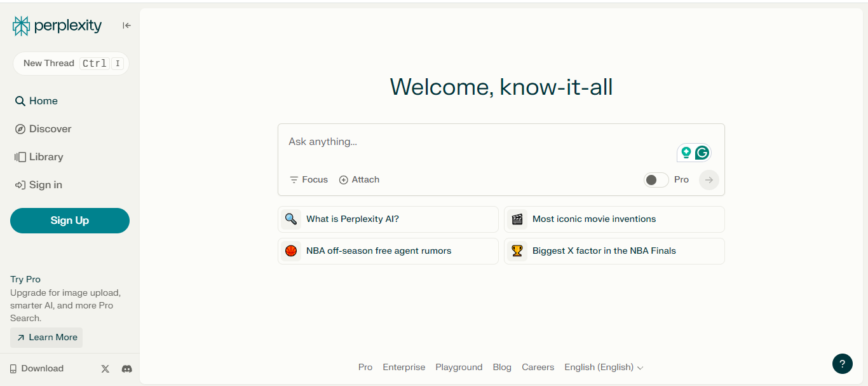Join the Discord community via footer icon
868x386 pixels.
click(126, 368)
